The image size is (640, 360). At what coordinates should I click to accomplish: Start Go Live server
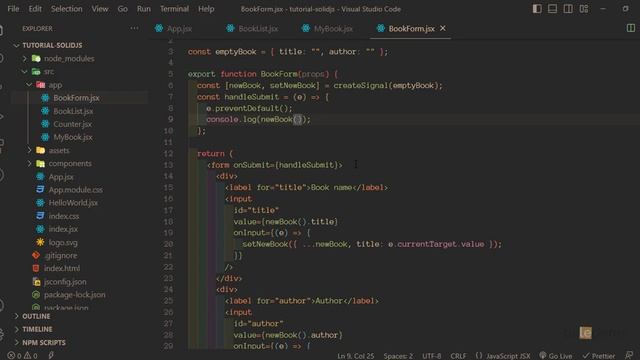coord(556,356)
